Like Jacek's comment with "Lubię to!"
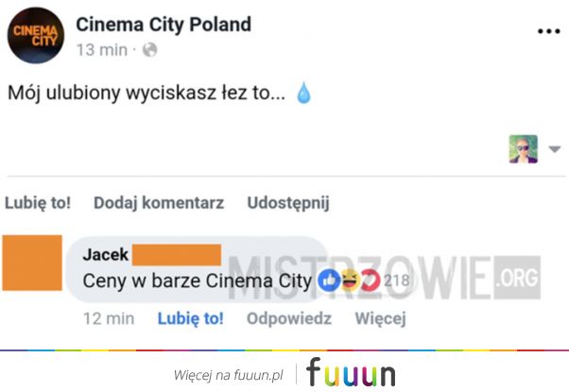Viewport: 569px width, 392px height. (x=191, y=318)
